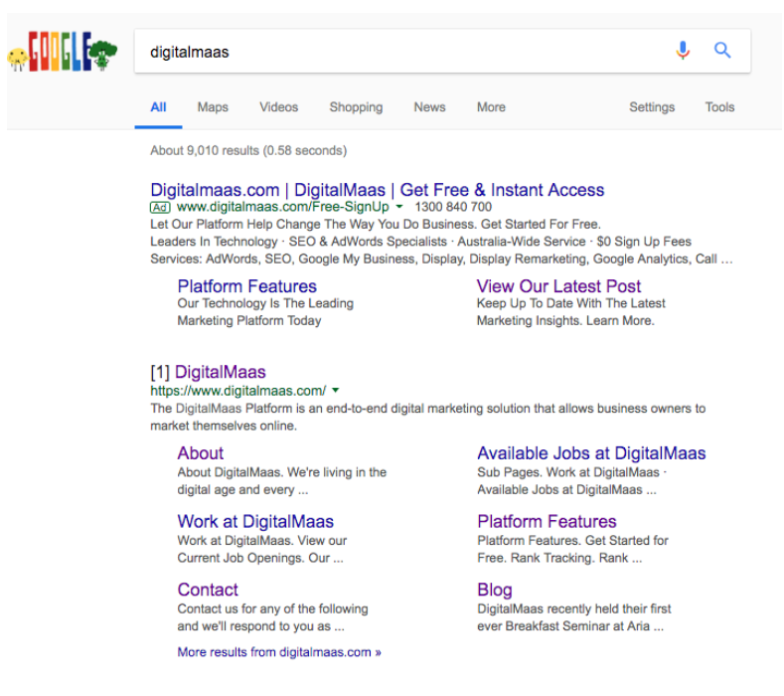Click More results from digitalmaas.com
The image size is (784, 696).
click(x=279, y=652)
